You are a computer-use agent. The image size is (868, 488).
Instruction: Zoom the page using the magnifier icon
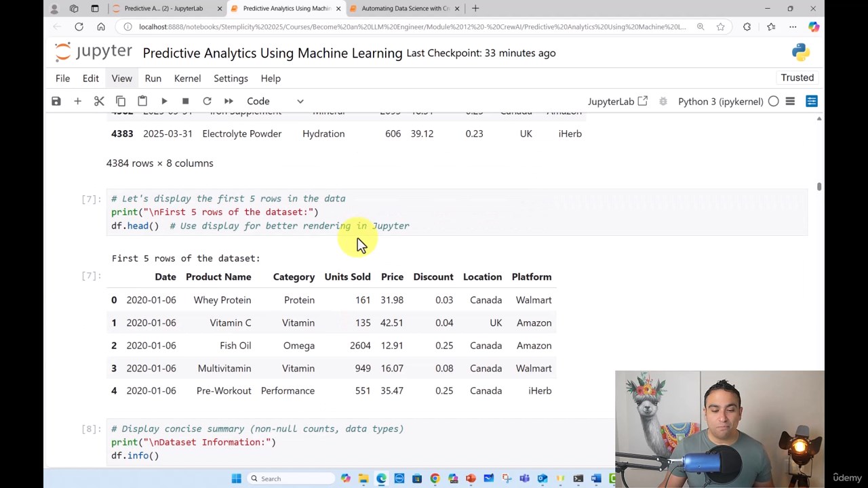coord(701,26)
